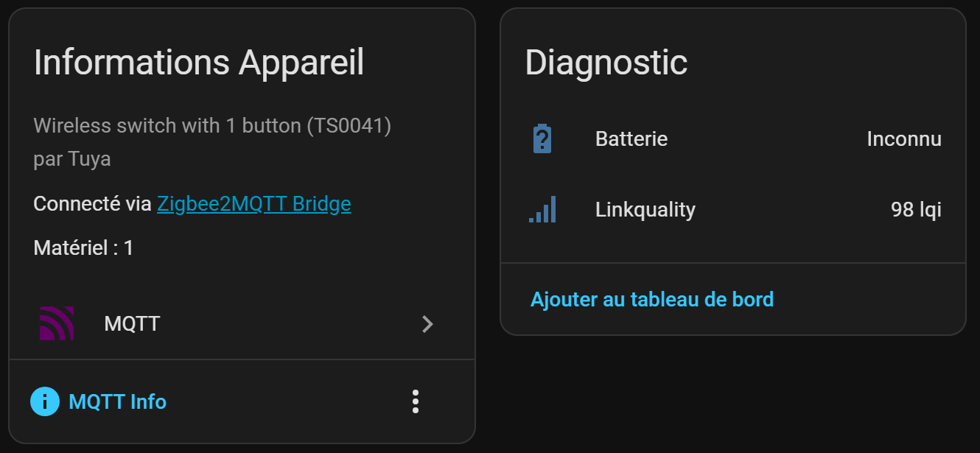Open the Batterie entity label
This screenshot has width=980, height=453.
coord(631,138)
